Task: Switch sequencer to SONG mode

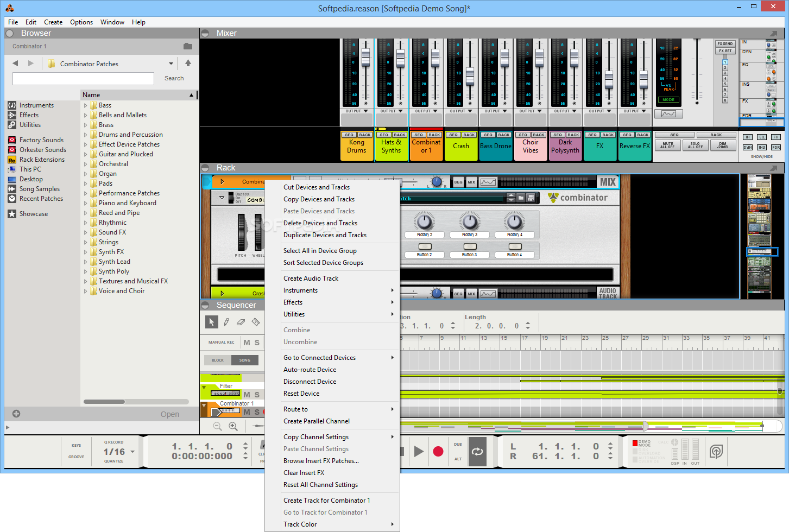Action: (245, 360)
